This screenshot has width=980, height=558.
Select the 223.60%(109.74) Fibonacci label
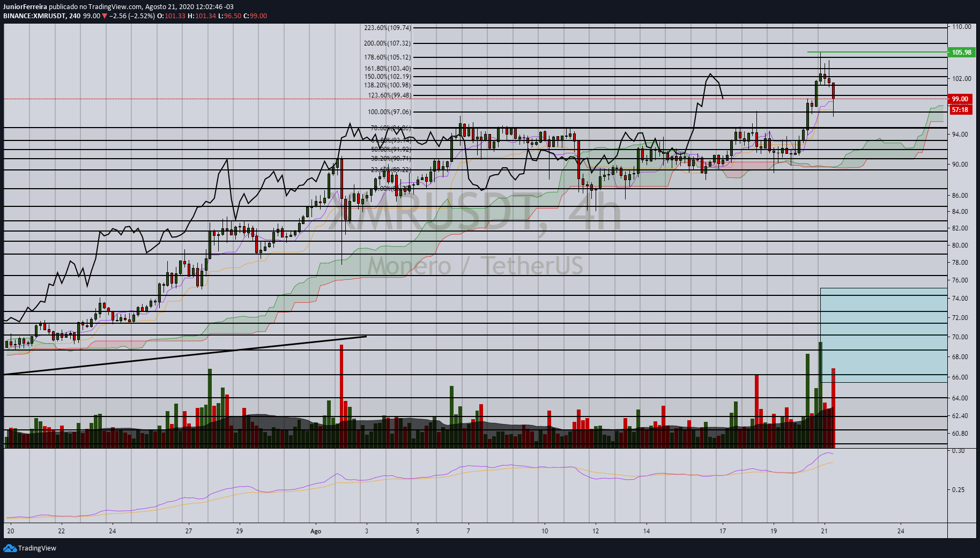(388, 28)
